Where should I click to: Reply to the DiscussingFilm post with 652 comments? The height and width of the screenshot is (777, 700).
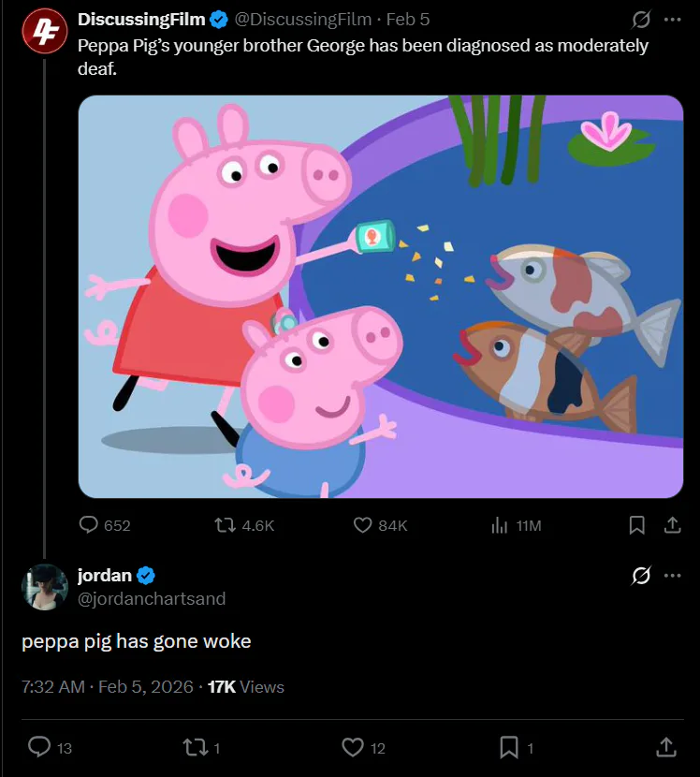pyautogui.click(x=89, y=525)
